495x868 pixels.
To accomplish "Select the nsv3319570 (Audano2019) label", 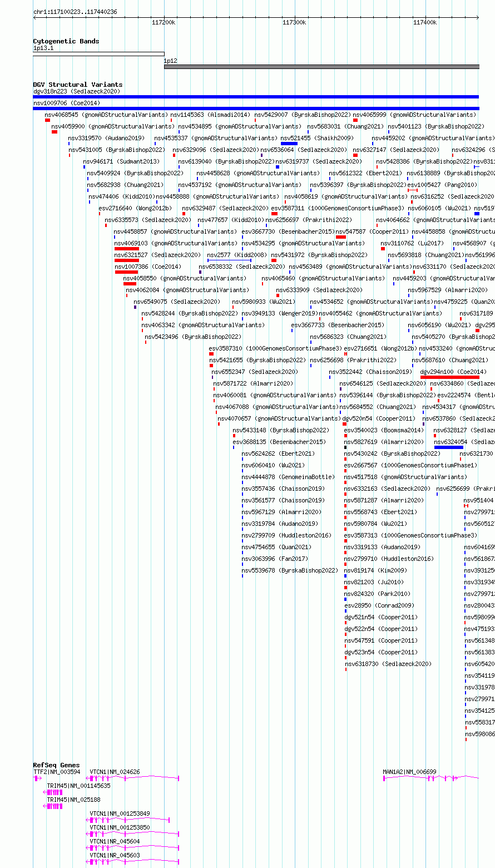I will (x=106, y=138).
